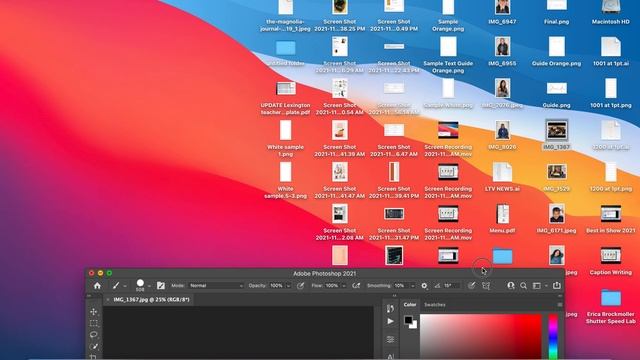Select the UPDATE Lexington teacher PDF
Screen dimensions: 640x360
click(285, 98)
